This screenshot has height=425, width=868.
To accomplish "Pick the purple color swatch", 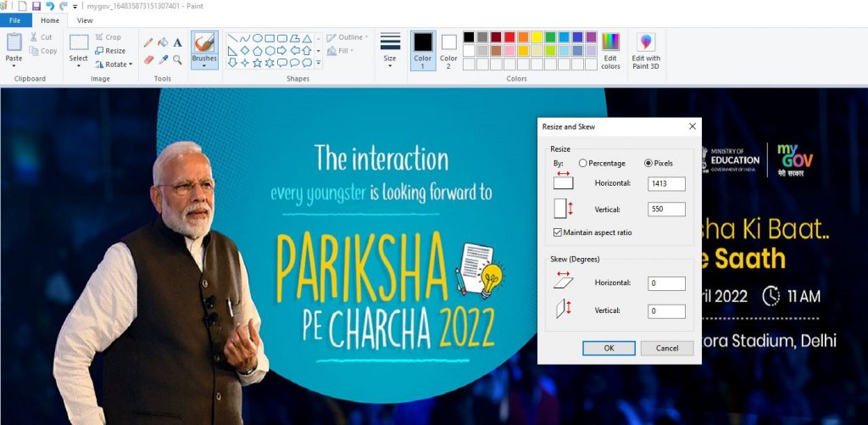I will click(591, 37).
